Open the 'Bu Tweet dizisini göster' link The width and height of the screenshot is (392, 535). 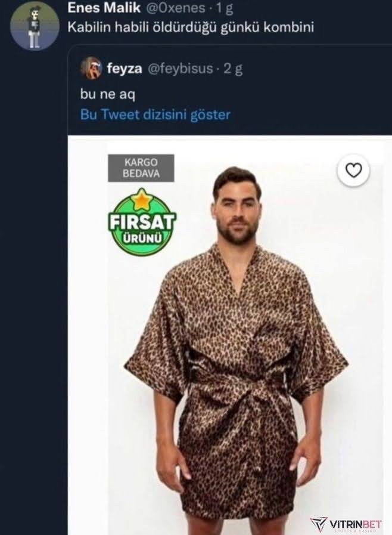[155, 114]
